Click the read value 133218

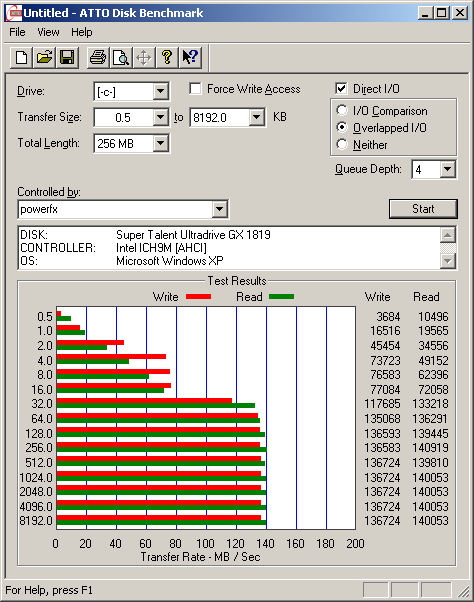point(430,404)
